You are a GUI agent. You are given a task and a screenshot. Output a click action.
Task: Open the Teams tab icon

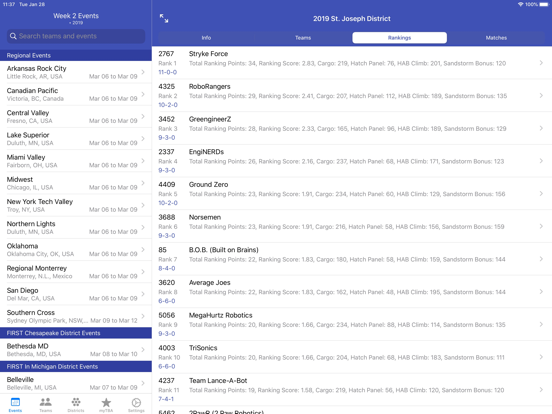point(45,402)
